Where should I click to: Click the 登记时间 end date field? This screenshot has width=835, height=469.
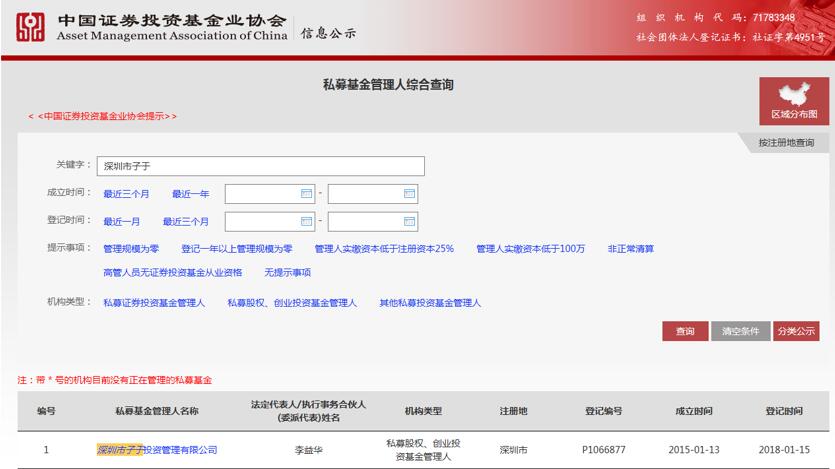coord(373,221)
